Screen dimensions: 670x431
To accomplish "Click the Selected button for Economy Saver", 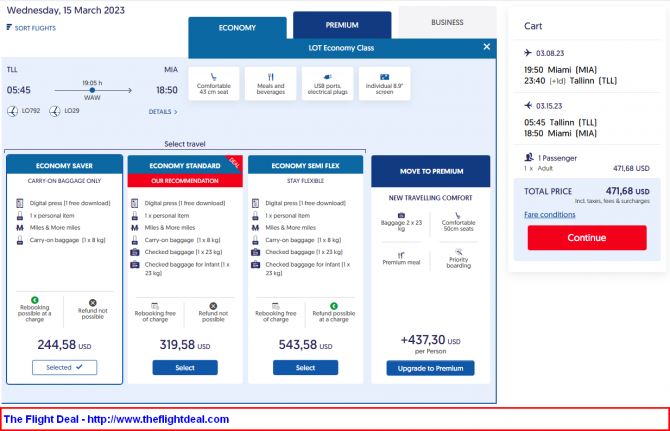I will click(x=65, y=367).
